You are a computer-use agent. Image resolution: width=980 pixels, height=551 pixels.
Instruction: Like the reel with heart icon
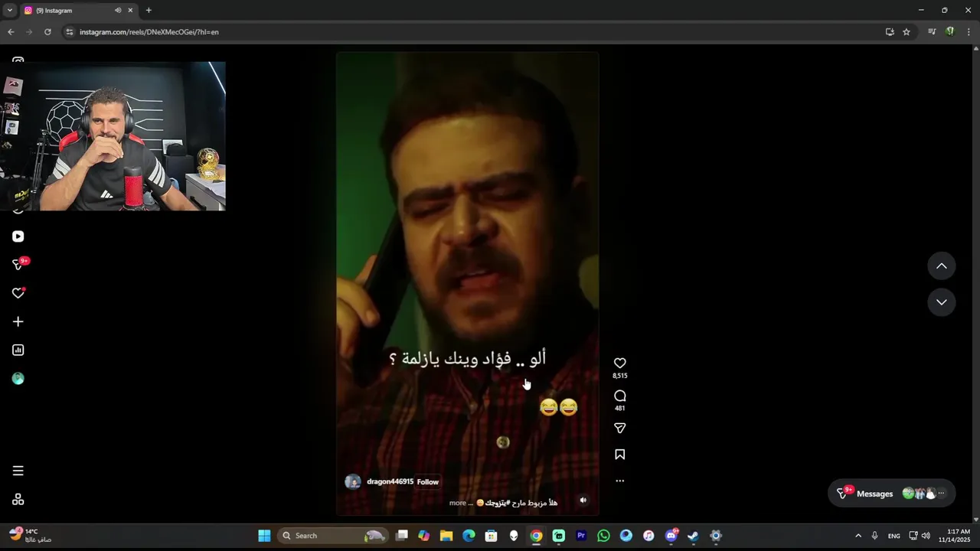point(620,363)
